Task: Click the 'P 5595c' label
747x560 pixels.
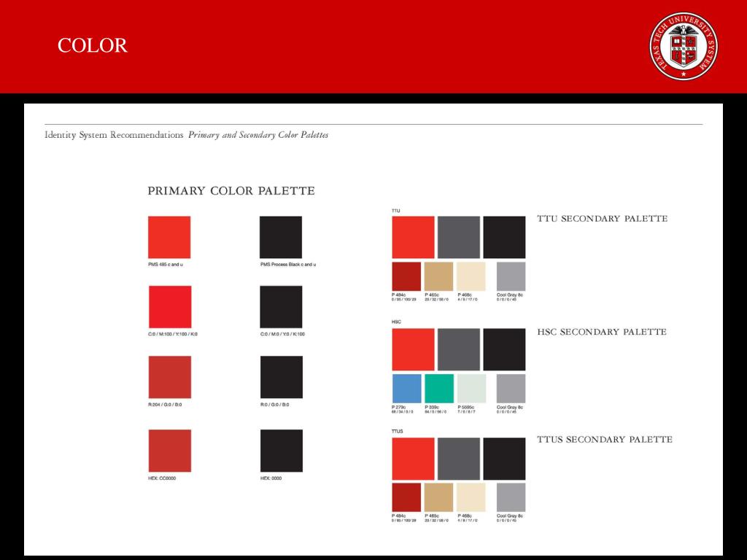Action: [466, 407]
